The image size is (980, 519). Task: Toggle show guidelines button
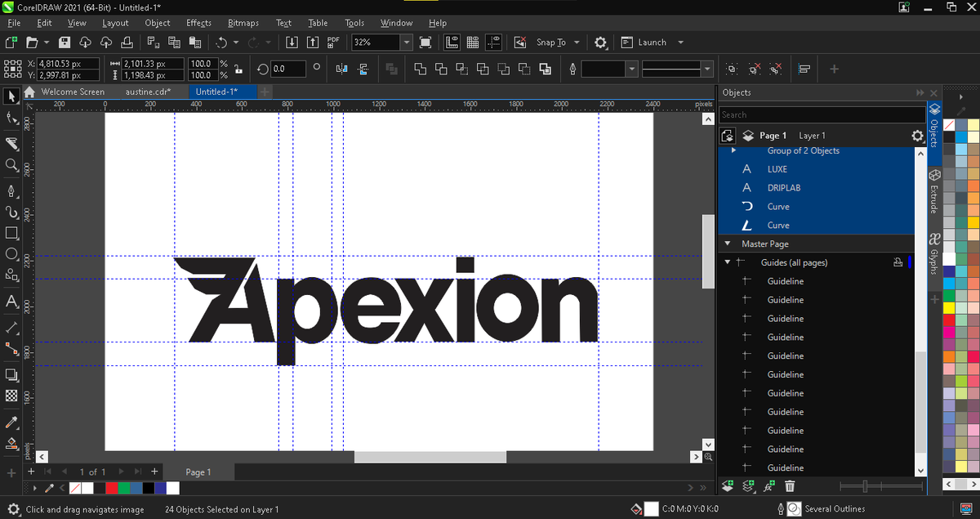click(x=492, y=43)
